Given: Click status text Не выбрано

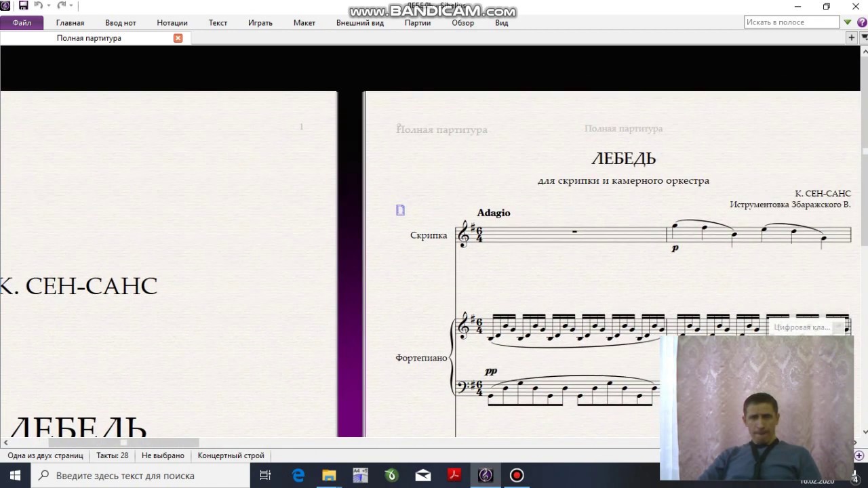Looking at the screenshot, I should tap(163, 455).
